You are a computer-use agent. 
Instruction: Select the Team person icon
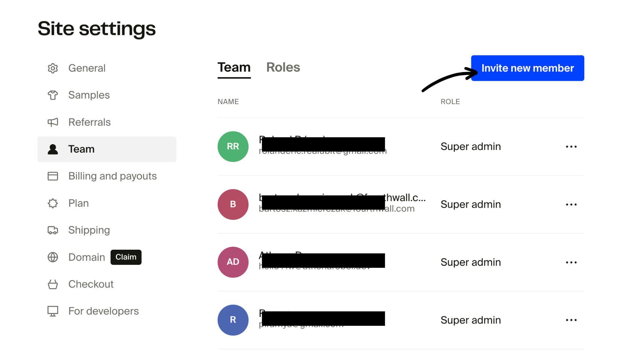pyautogui.click(x=53, y=149)
